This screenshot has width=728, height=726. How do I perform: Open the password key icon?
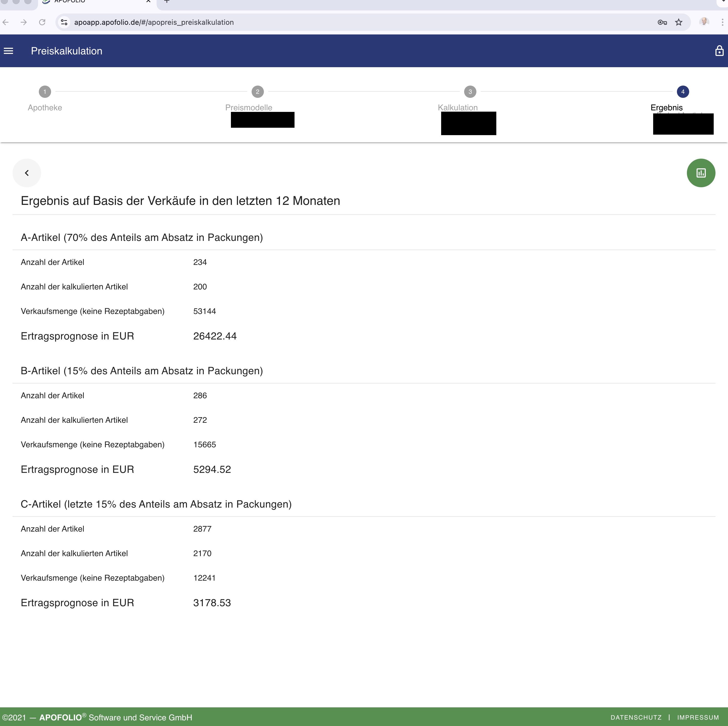(662, 22)
